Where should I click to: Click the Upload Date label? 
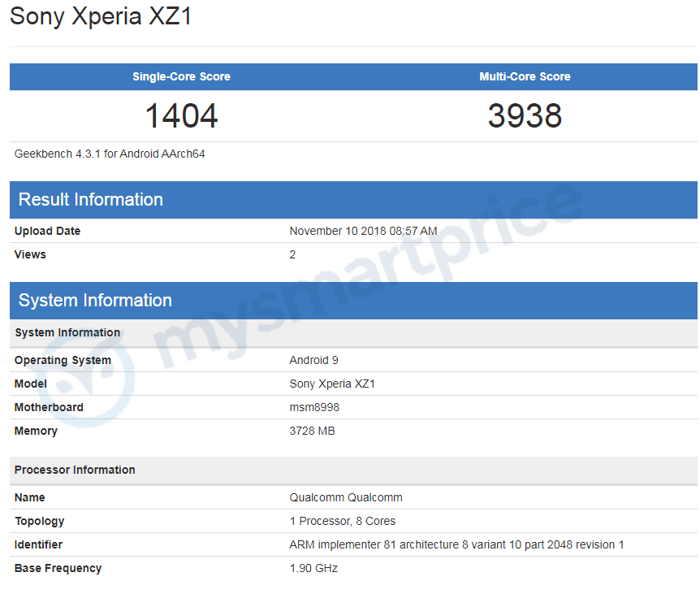[47, 231]
